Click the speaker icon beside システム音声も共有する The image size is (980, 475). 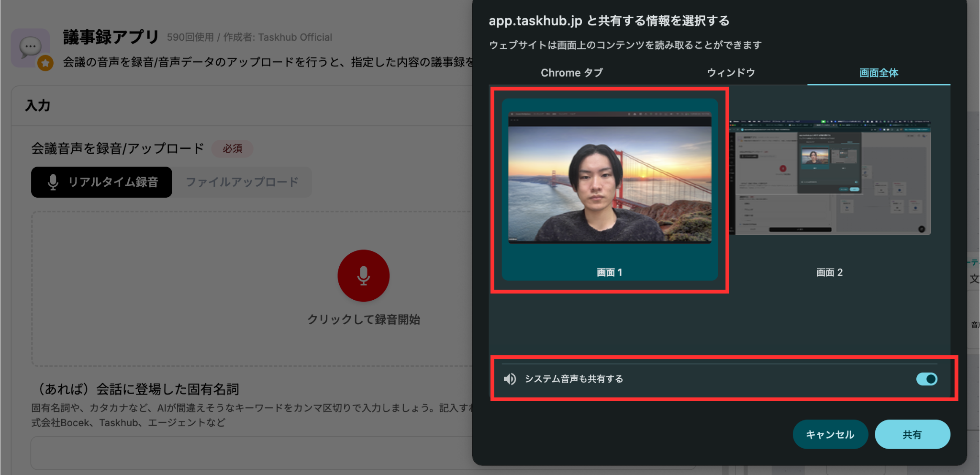tap(510, 379)
